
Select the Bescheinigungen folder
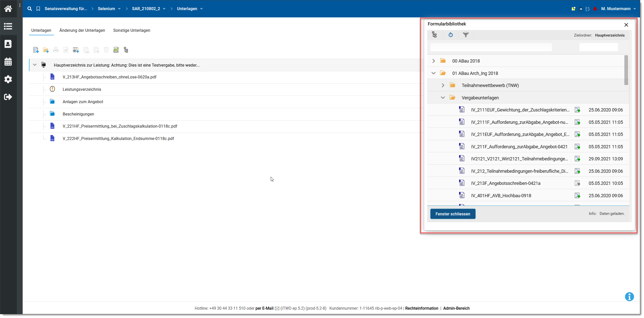(x=78, y=114)
